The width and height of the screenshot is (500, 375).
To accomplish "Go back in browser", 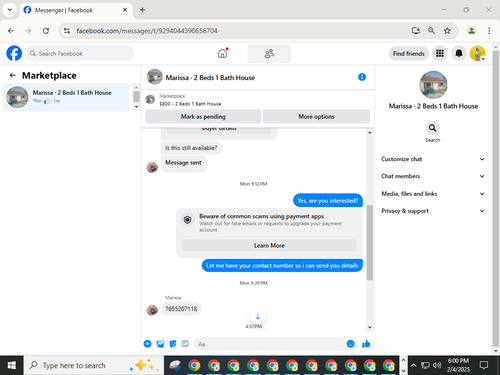I will [x=11, y=31].
